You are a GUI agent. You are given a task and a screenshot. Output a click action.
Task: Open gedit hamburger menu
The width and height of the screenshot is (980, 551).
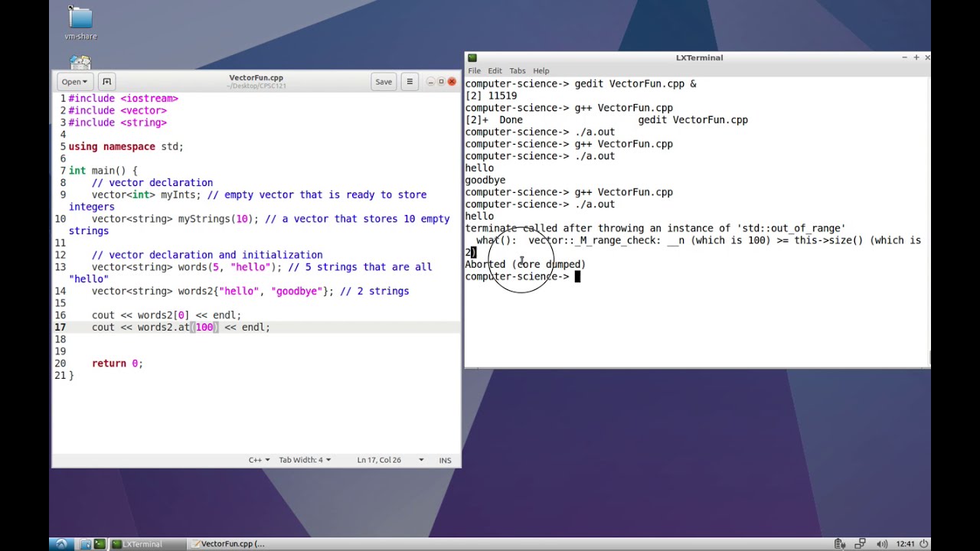410,82
